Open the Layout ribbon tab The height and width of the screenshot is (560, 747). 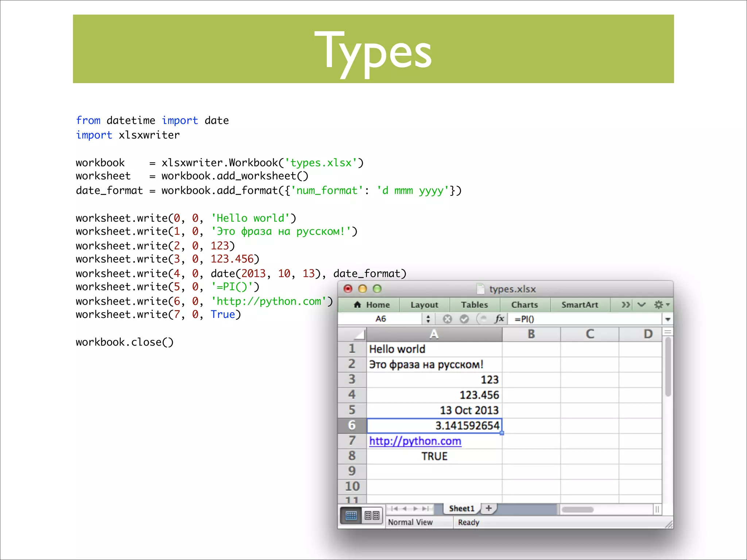[x=424, y=305]
